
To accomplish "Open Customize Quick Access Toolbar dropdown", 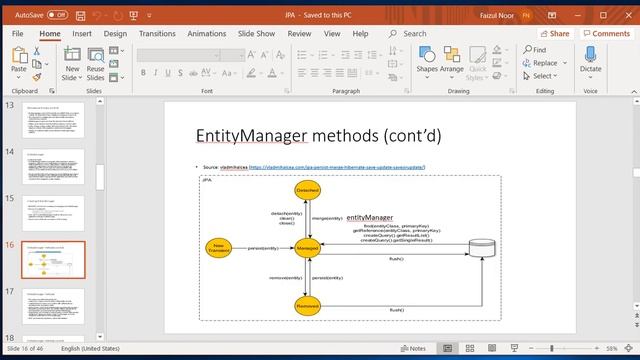I will pyautogui.click(x=149, y=16).
